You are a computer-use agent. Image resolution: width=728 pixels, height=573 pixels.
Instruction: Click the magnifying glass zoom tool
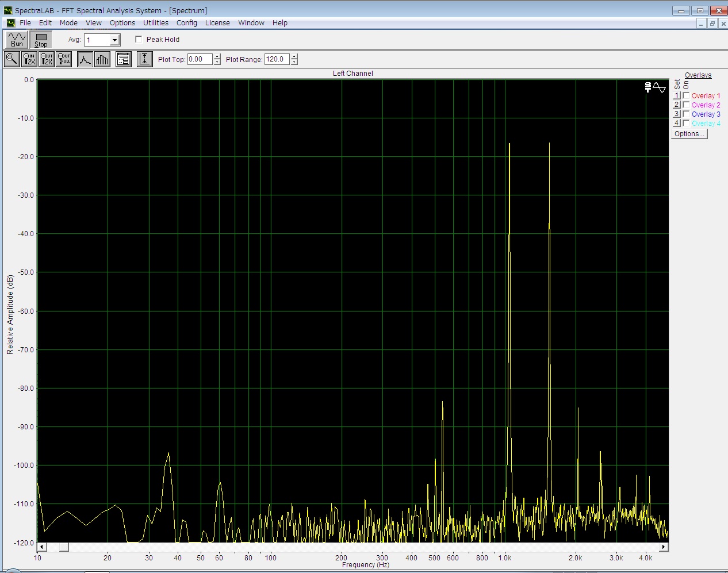pos(12,59)
